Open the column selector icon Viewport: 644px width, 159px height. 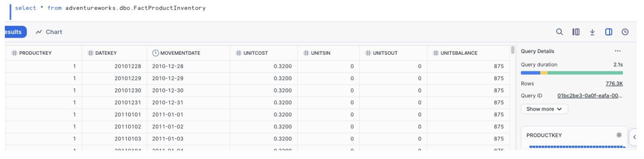pos(576,32)
